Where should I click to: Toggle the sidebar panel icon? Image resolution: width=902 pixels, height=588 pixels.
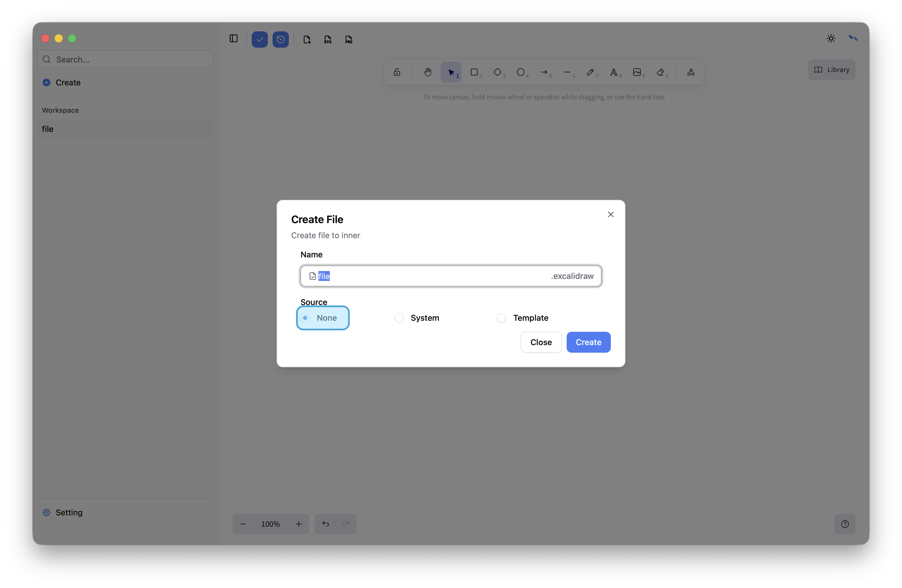coord(233,39)
